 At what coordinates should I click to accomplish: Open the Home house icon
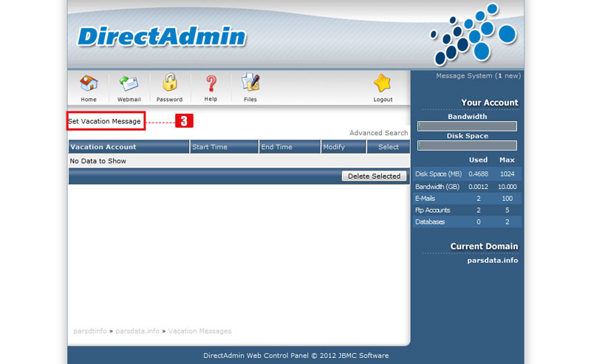pyautogui.click(x=89, y=83)
